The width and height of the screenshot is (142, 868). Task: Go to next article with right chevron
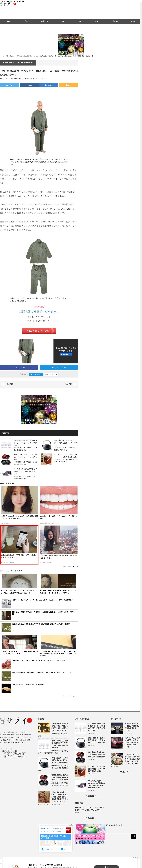point(75,384)
